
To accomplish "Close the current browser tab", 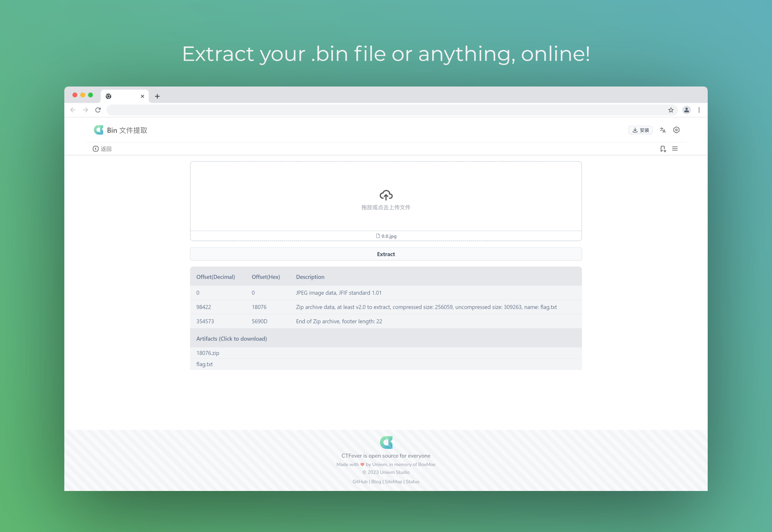I will (x=142, y=96).
